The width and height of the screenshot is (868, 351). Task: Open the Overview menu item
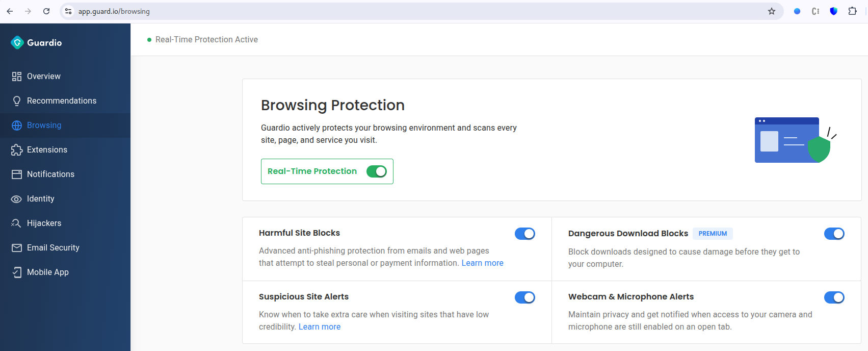coord(65,77)
